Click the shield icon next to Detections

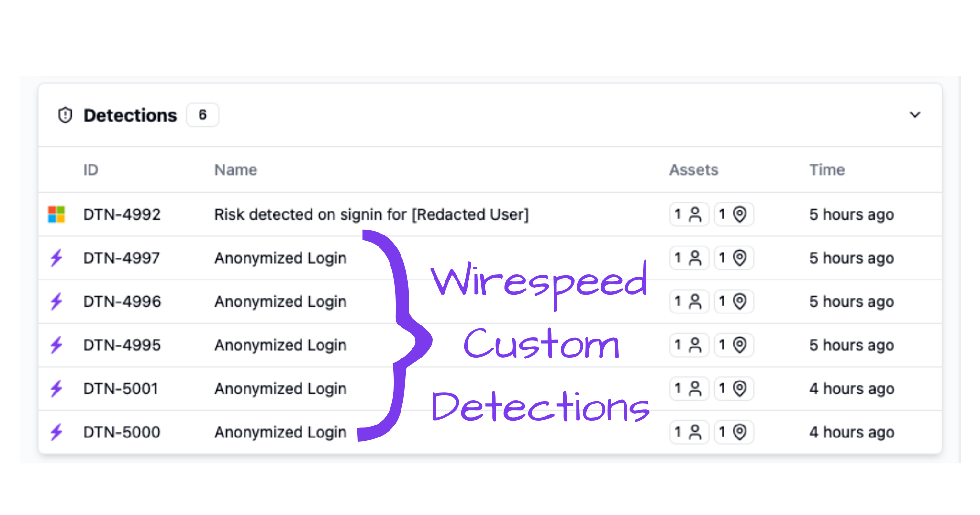65,115
